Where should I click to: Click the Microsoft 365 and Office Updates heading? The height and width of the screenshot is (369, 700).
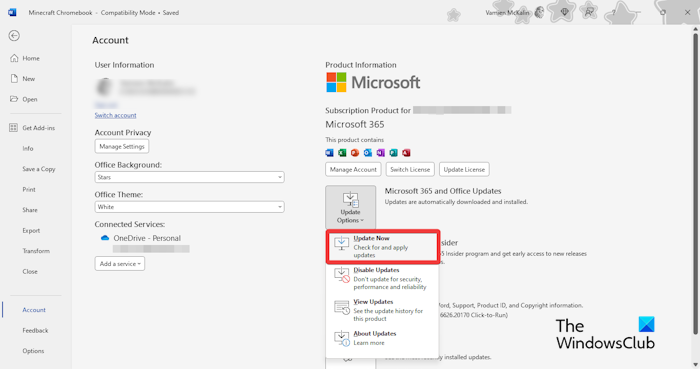(x=443, y=191)
